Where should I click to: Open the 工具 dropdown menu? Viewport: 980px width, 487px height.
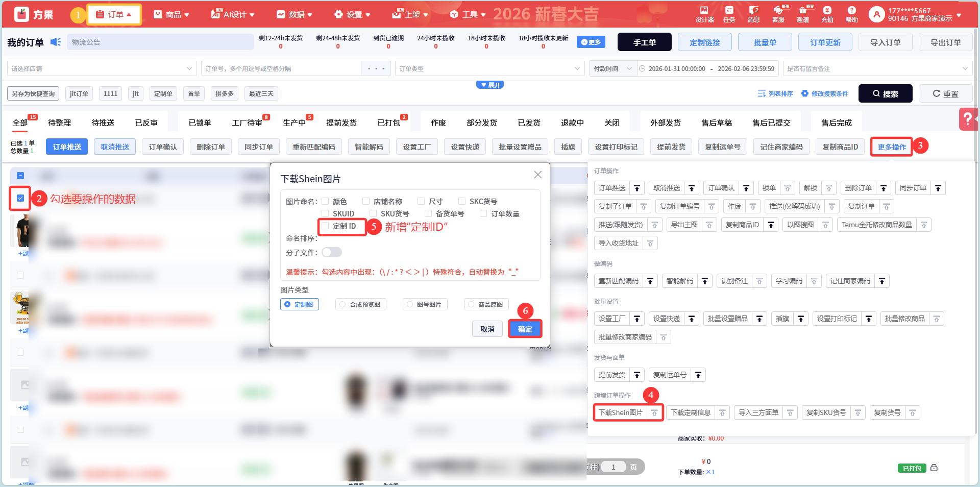(468, 14)
